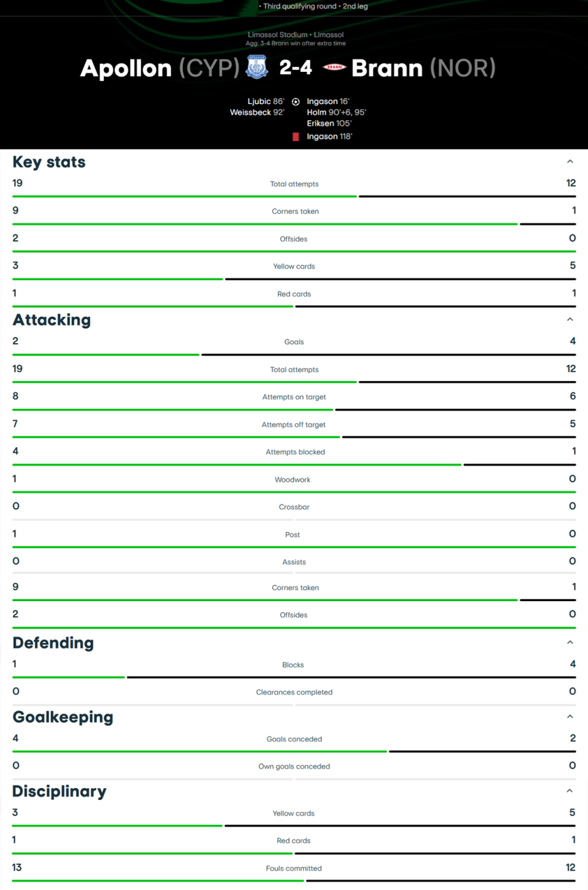Click the Key stats heading
588x890 pixels.
coord(49,162)
